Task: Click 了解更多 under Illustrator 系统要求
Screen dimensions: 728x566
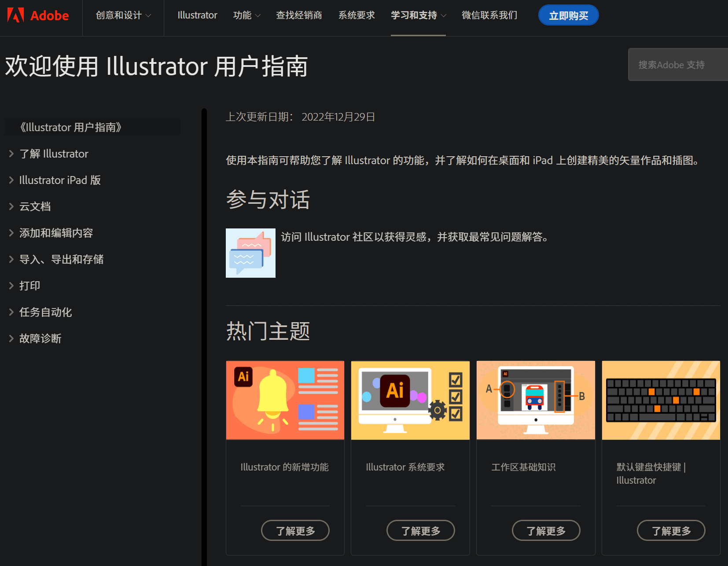Action: tap(420, 530)
